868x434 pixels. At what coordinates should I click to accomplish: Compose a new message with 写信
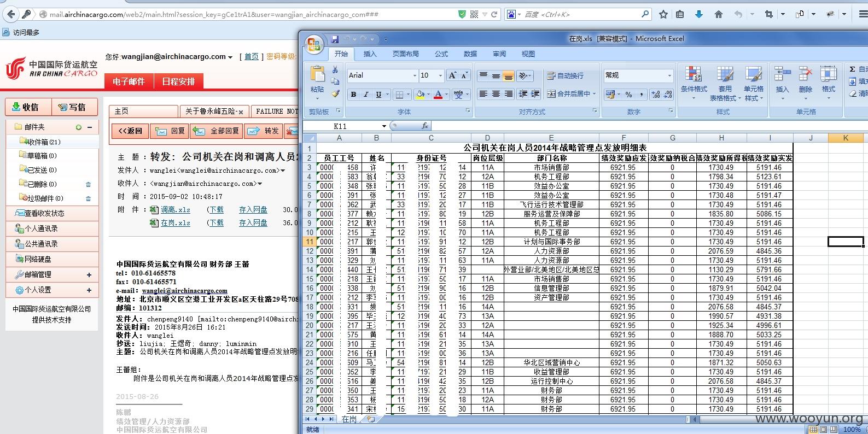74,107
